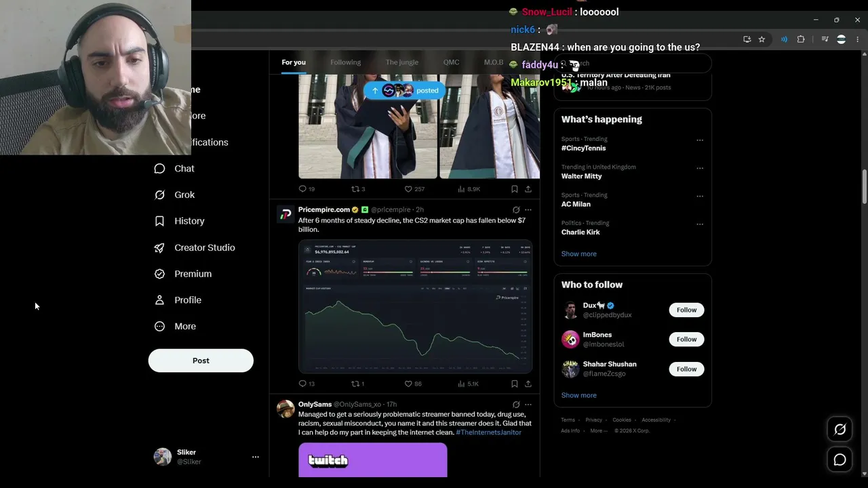The image size is (868, 488).
Task: Open the Pricempire.com profile avatar
Action: pos(285,214)
